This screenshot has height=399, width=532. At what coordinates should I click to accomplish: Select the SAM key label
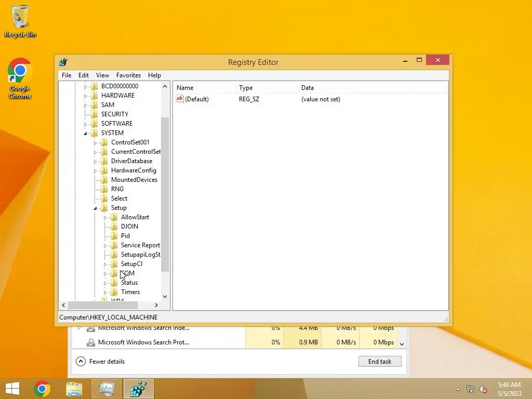[108, 105]
